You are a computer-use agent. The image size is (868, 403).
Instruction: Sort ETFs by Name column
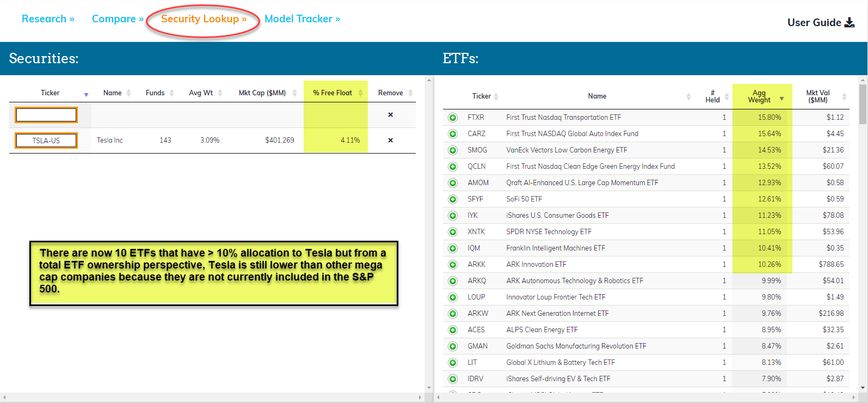(597, 96)
